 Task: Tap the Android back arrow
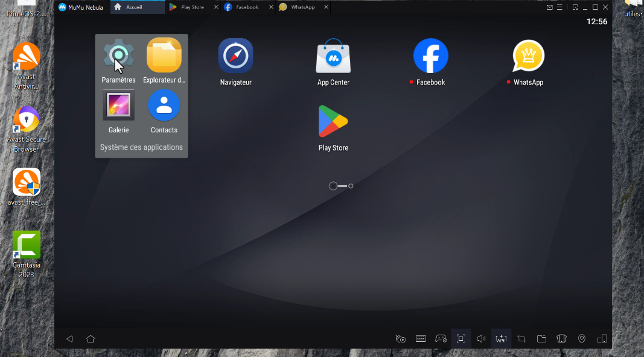(69, 339)
